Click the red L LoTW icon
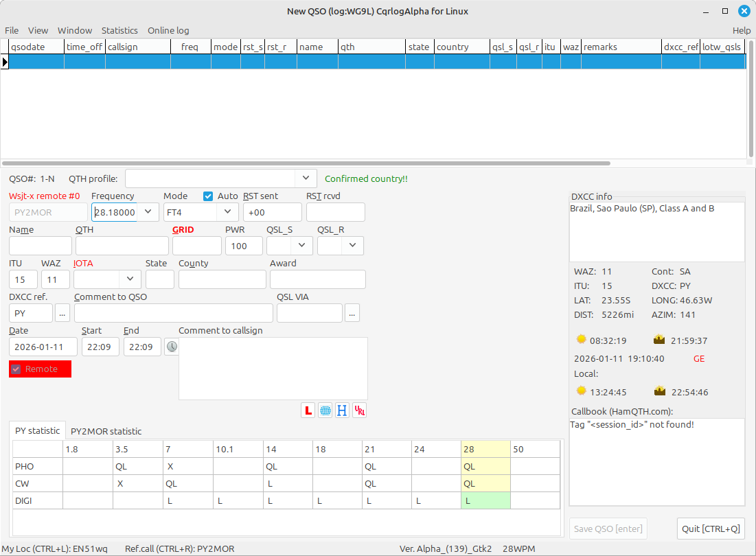 click(308, 410)
